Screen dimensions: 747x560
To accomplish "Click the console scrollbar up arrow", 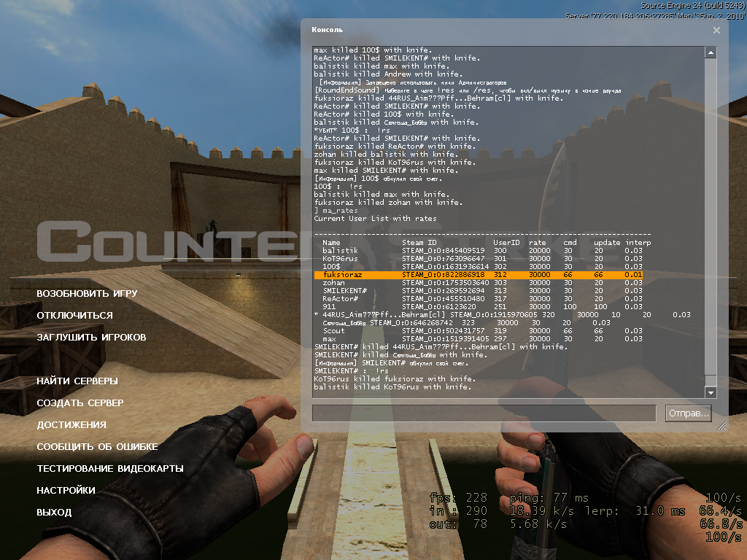I will click(711, 52).
